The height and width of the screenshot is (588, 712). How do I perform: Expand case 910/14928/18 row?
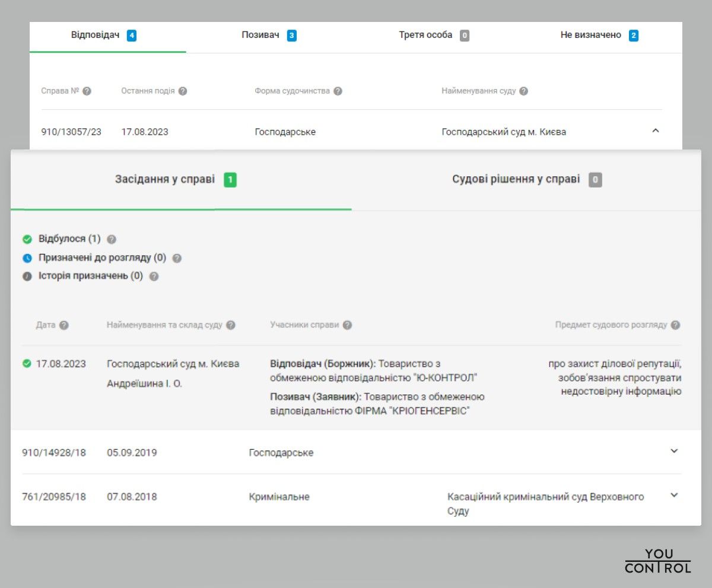[674, 451]
